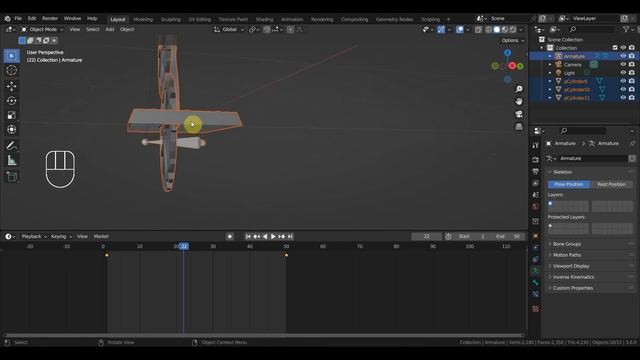Hide Light in viewport via eye icon
Screen dimensions: 640x360
click(x=623, y=73)
